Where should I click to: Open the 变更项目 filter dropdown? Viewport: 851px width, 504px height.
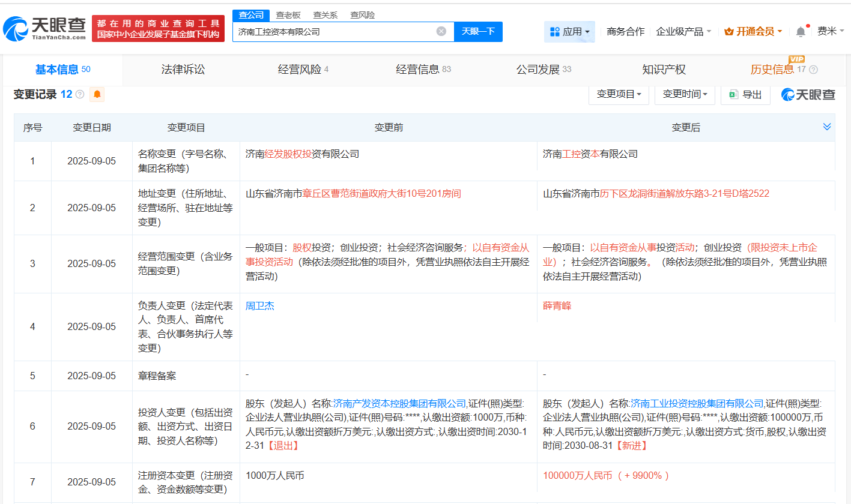619,94
